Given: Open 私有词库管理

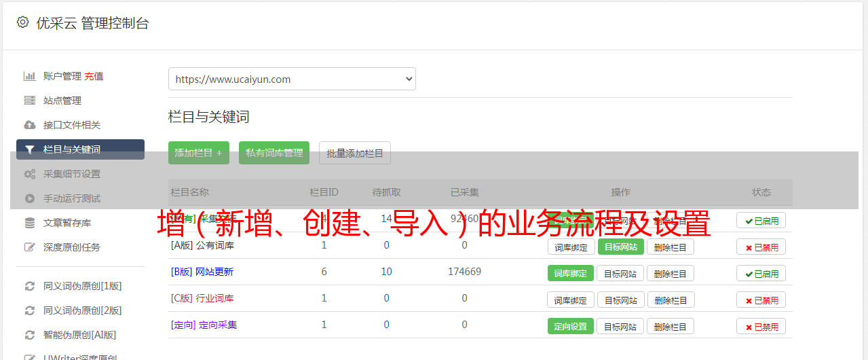Looking at the screenshot, I should 274,153.
